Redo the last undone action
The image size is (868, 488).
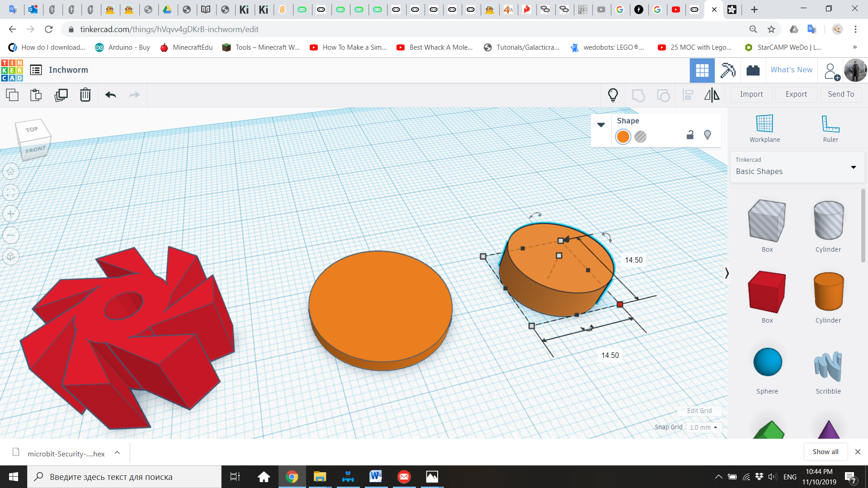[x=134, y=95]
